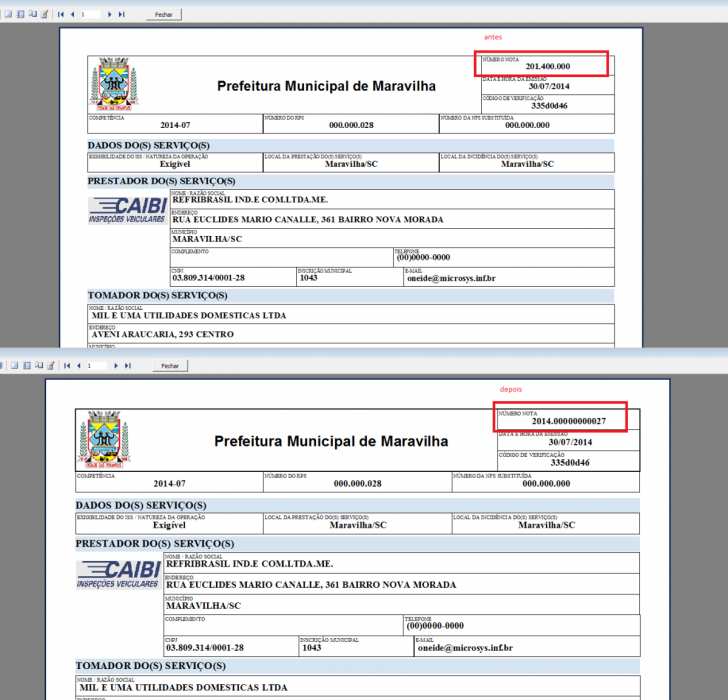Go to first page in upper toolbar
The width and height of the screenshot is (728, 700).
61,14
